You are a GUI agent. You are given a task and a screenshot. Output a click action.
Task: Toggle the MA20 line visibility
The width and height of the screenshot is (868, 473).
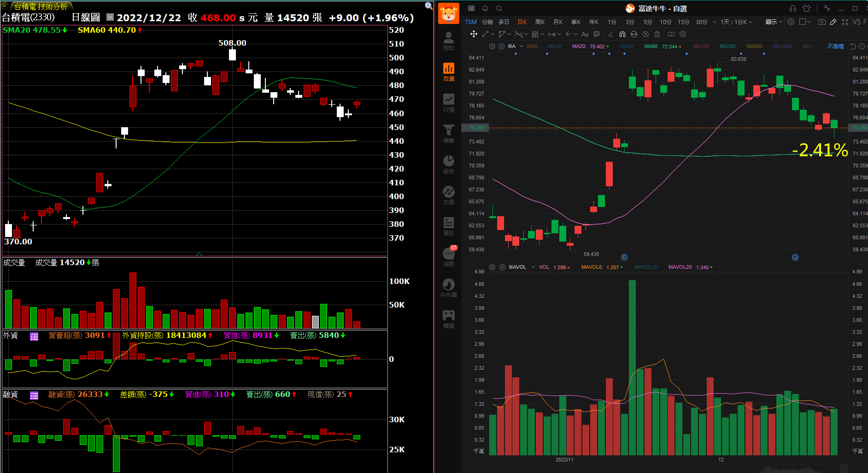coord(579,46)
